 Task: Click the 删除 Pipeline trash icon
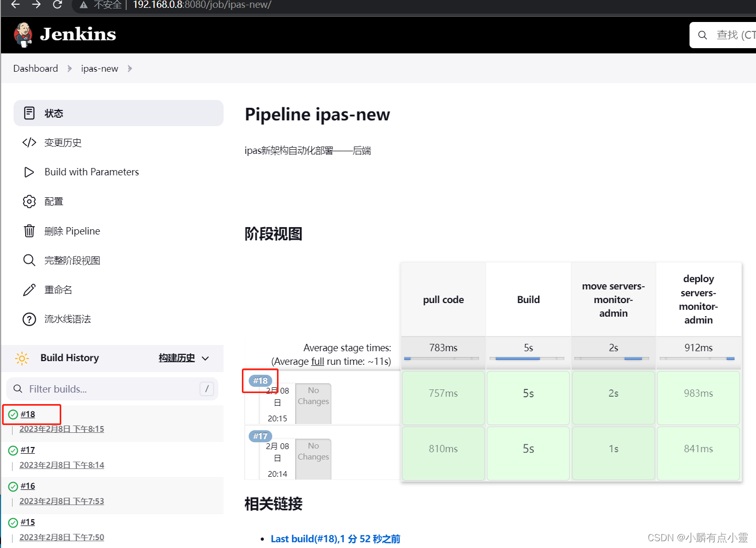(29, 231)
